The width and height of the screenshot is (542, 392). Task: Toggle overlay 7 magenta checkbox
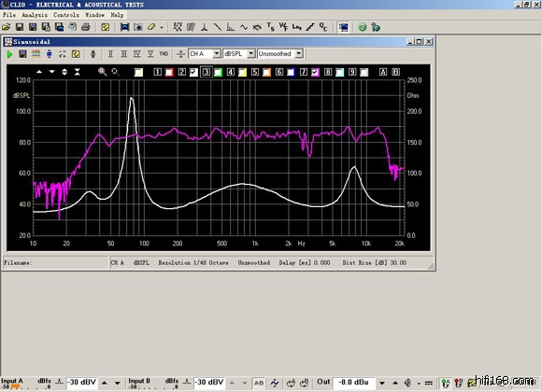coord(315,72)
